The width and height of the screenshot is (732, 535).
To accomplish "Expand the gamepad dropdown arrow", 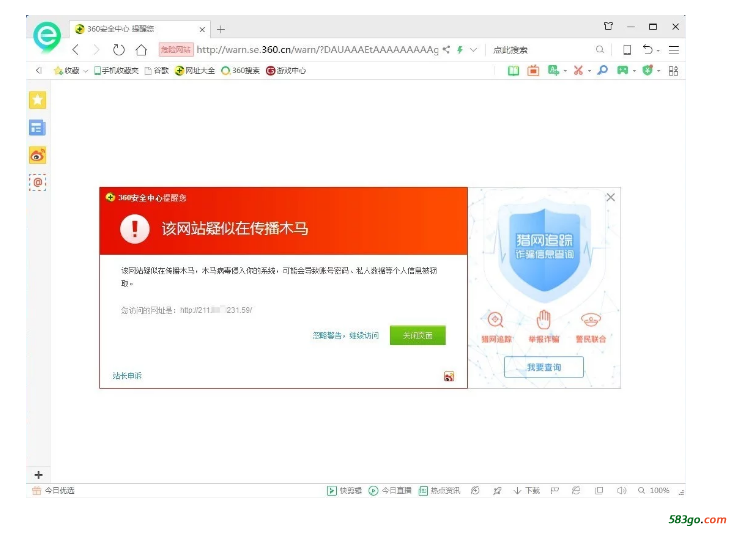I will pos(634,71).
